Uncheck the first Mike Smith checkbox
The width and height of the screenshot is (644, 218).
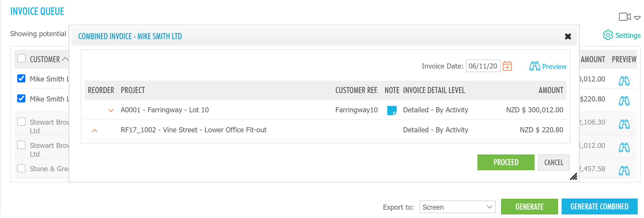pos(21,79)
